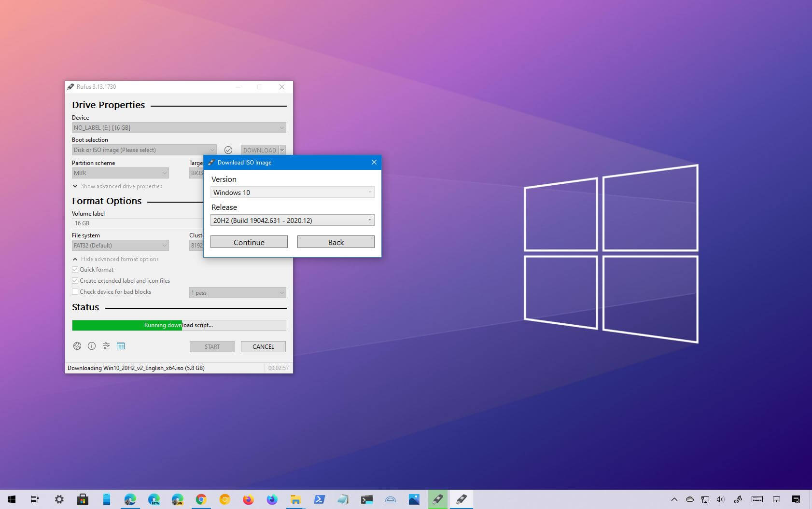This screenshot has height=509, width=812.
Task: Toggle the Quick format checkbox
Action: coord(75,269)
